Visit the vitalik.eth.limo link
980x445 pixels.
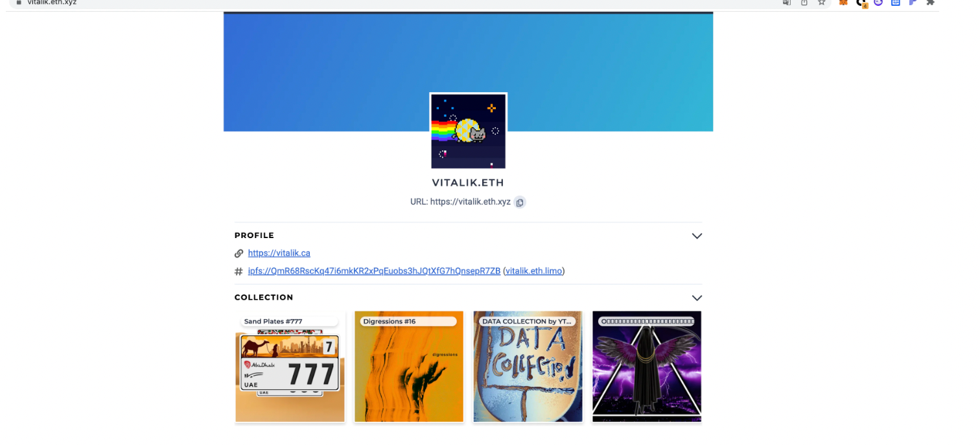[x=533, y=271]
